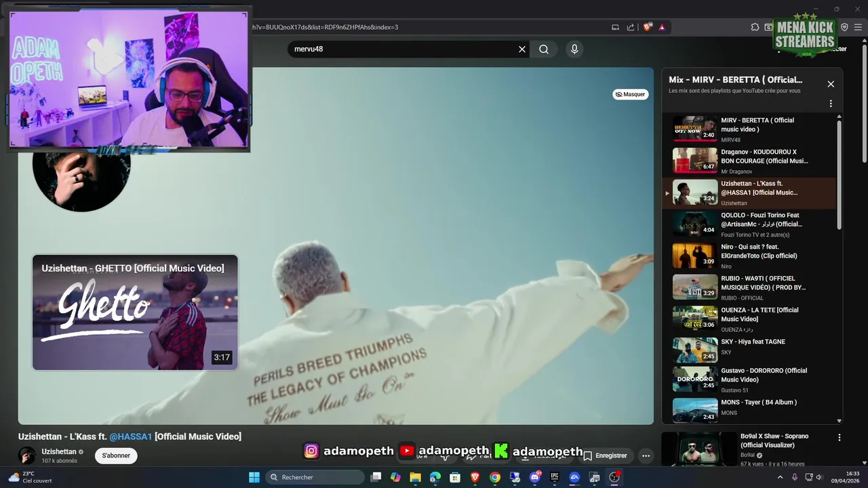Image resolution: width=868 pixels, height=488 pixels.
Task: Open the weather widget showing 23°C
Action: point(30,477)
